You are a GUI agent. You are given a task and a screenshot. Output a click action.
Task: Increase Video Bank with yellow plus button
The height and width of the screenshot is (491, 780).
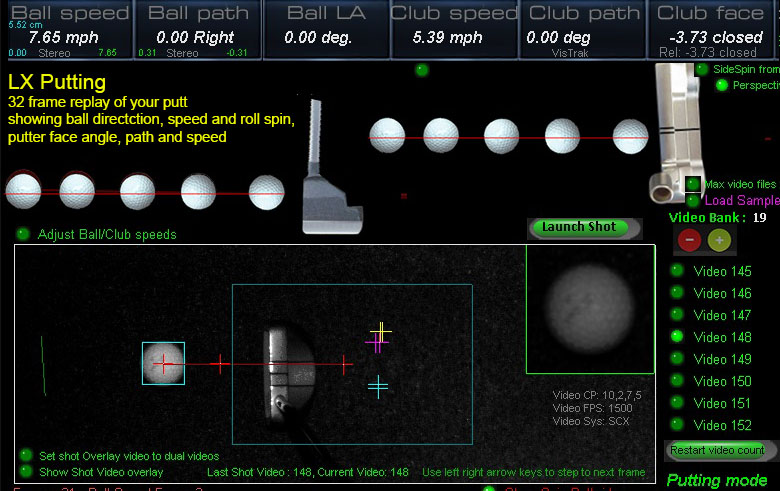(x=719, y=240)
